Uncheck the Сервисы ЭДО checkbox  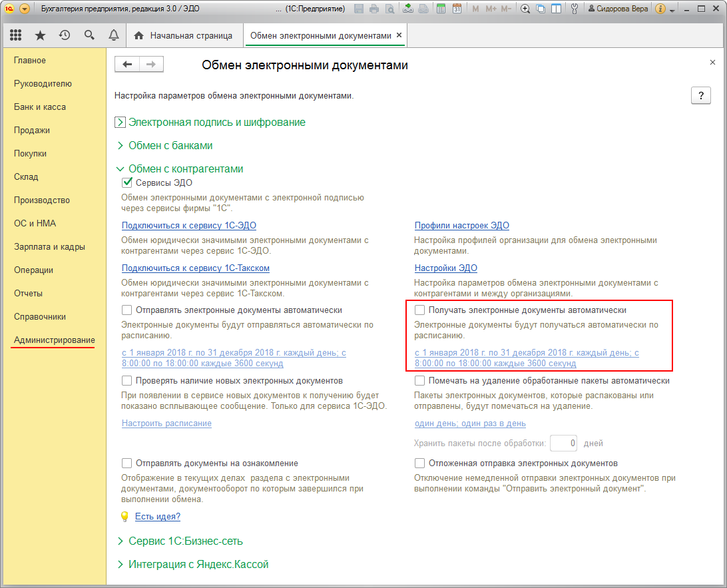[127, 182]
